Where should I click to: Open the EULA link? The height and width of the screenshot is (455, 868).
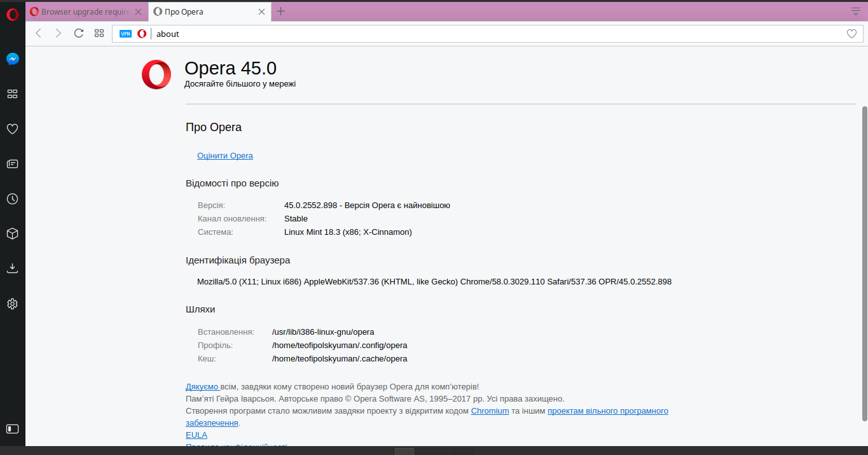point(196,435)
